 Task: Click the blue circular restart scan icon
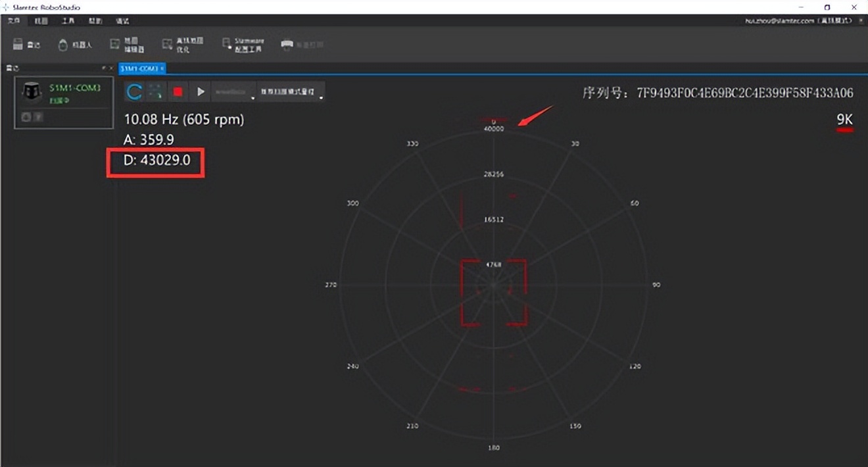point(134,92)
